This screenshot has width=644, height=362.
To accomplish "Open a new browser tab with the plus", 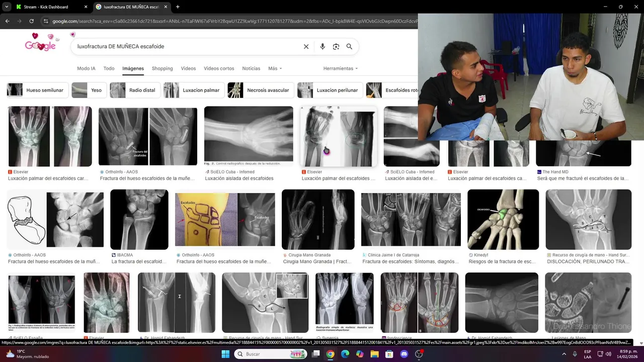I will [x=178, y=7].
